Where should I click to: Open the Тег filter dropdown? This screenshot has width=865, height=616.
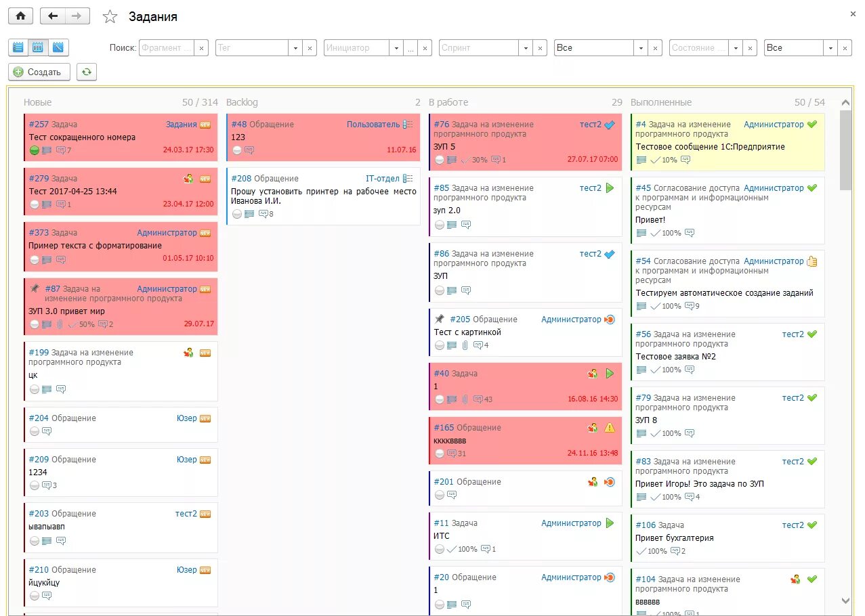click(295, 48)
